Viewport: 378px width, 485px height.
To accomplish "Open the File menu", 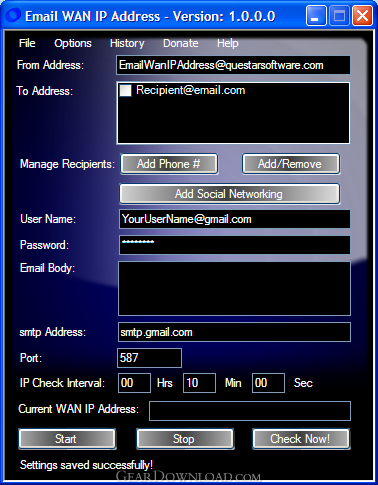I will (x=27, y=43).
